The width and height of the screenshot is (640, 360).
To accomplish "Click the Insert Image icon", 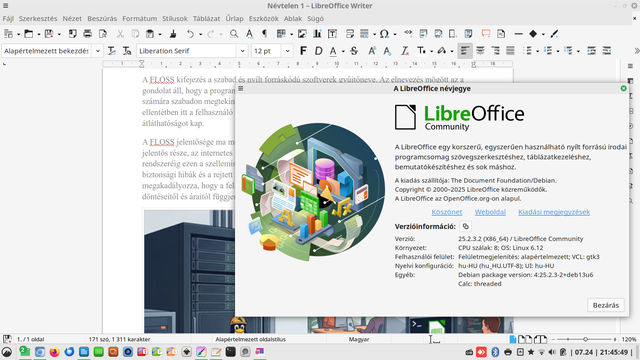I will (302, 34).
